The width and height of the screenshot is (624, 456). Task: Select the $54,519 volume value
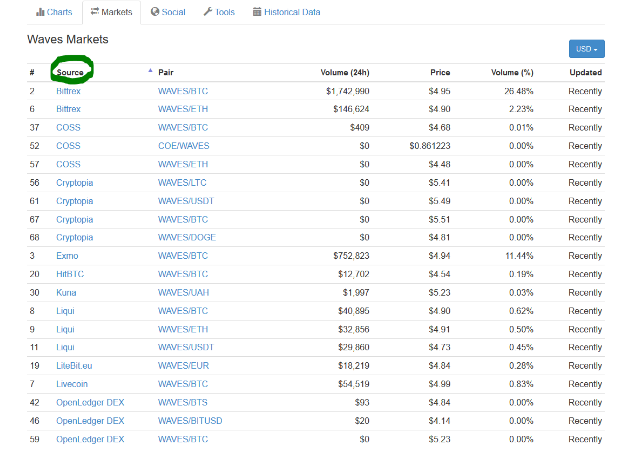click(354, 384)
